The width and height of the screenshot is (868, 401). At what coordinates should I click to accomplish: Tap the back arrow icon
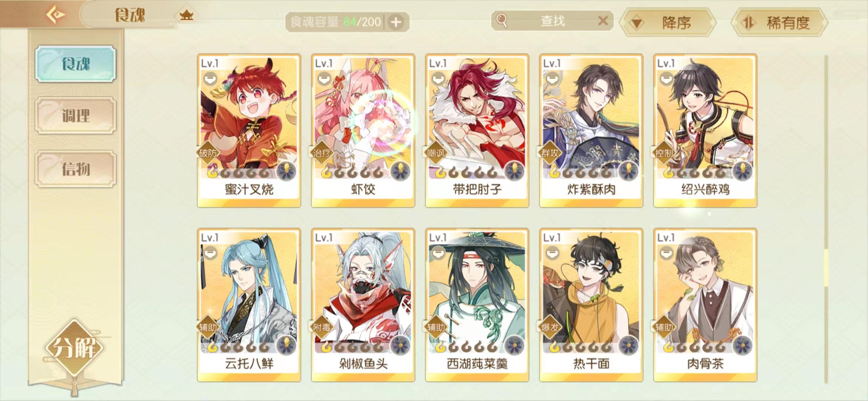(56, 15)
